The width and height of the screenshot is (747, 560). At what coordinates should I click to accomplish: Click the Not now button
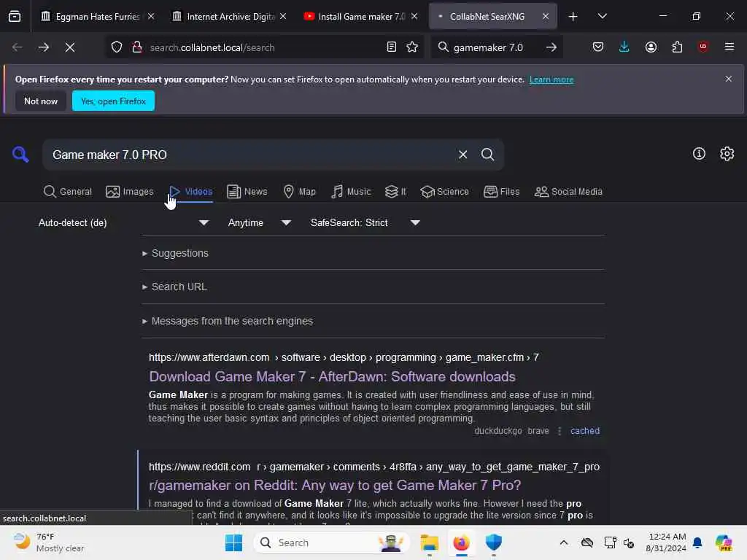pyautogui.click(x=41, y=101)
